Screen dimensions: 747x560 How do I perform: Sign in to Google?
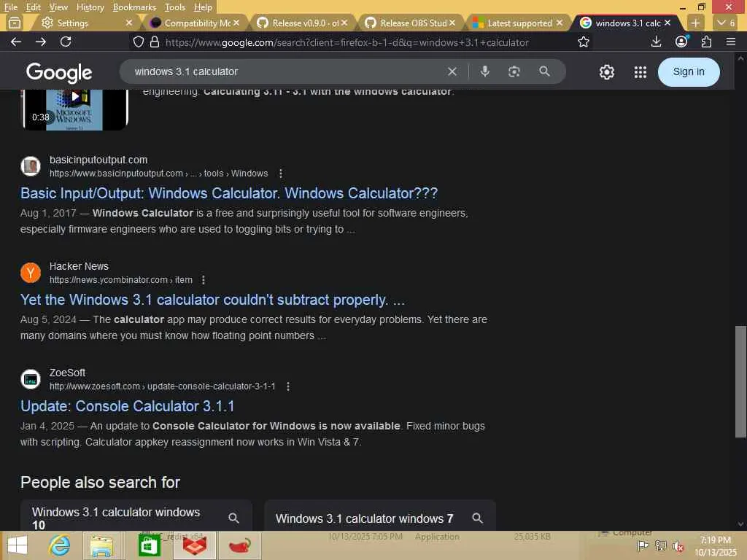tap(689, 72)
